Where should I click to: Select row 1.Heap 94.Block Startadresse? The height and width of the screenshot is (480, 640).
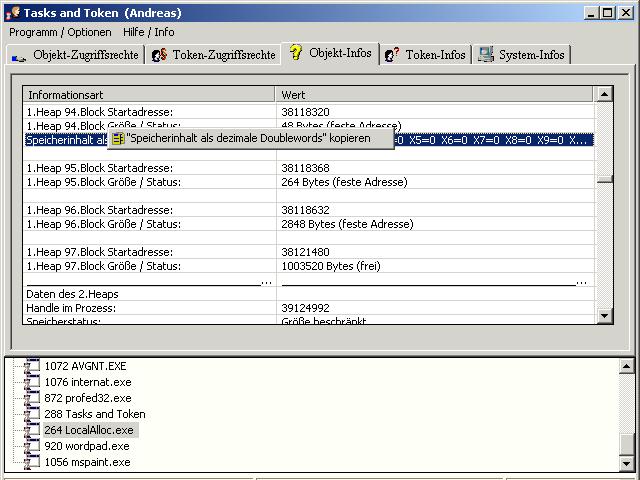click(x=100, y=112)
